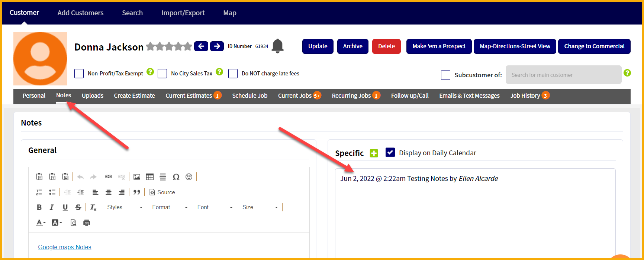Go to previous customer with the left arrow
This screenshot has width=644, height=260.
201,46
